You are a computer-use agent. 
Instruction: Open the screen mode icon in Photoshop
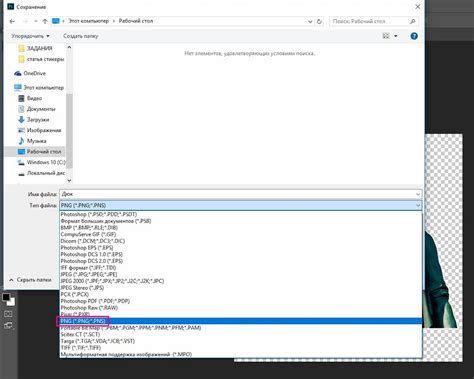pyautogui.click(x=8, y=326)
